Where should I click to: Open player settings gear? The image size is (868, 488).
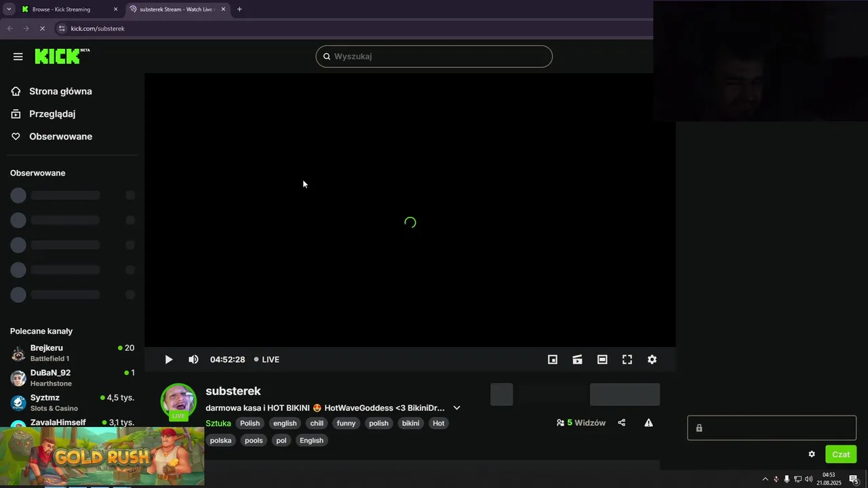pos(652,360)
